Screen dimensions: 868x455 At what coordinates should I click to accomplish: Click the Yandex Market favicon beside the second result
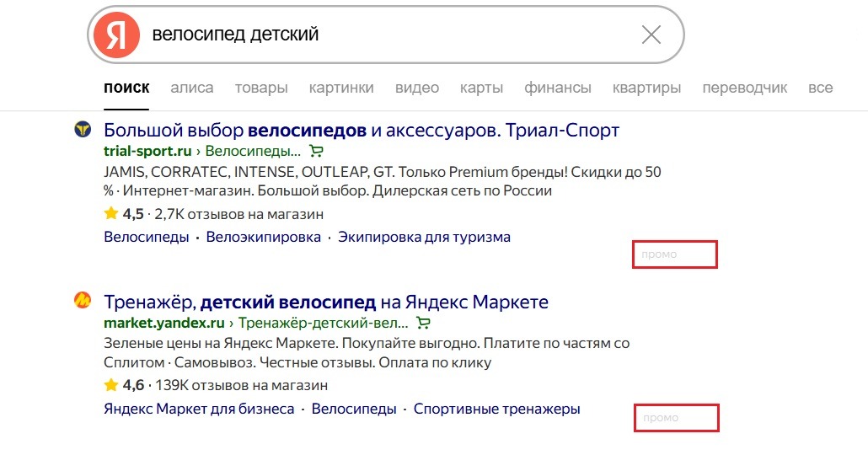83,301
